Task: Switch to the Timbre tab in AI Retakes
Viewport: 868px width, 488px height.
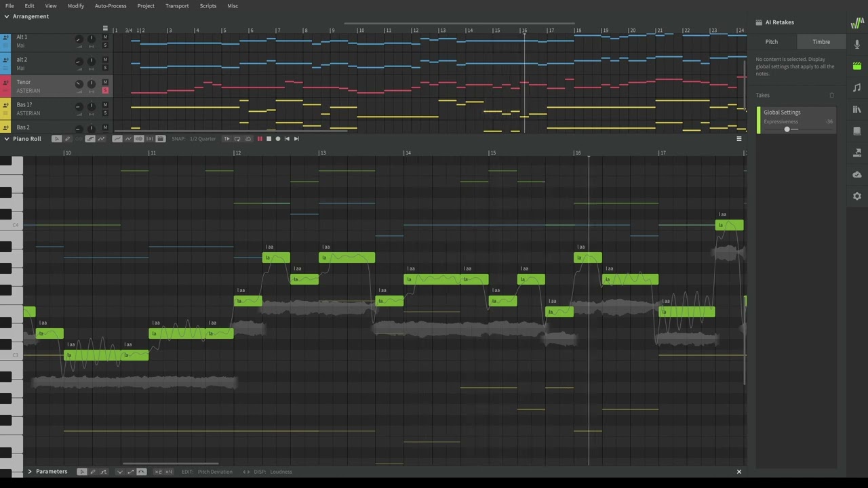Action: 821,42
